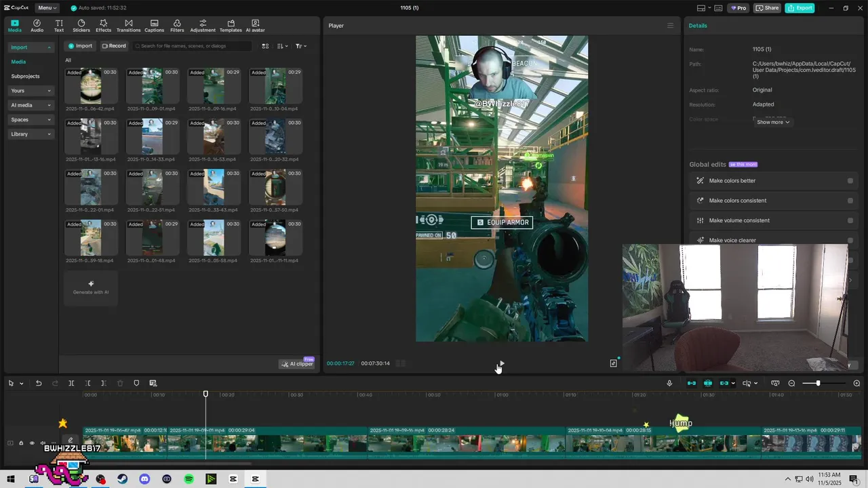Open the player panel options menu
The image size is (868, 488).
click(x=671, y=26)
